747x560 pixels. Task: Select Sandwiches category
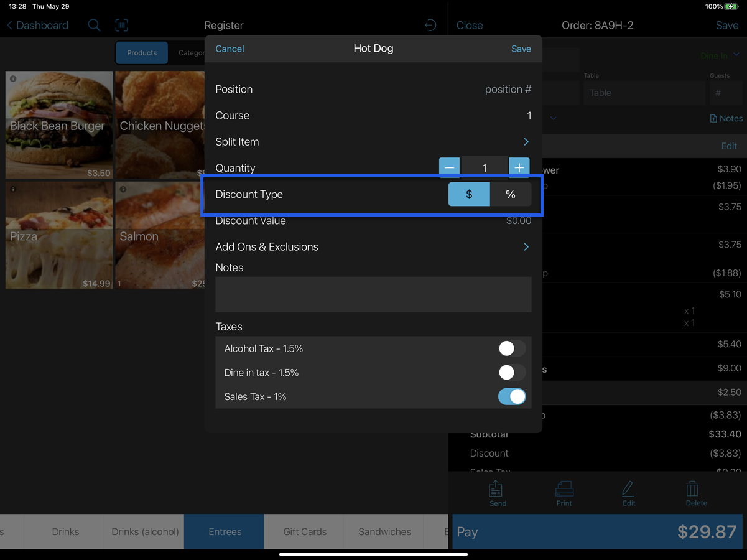(384, 531)
